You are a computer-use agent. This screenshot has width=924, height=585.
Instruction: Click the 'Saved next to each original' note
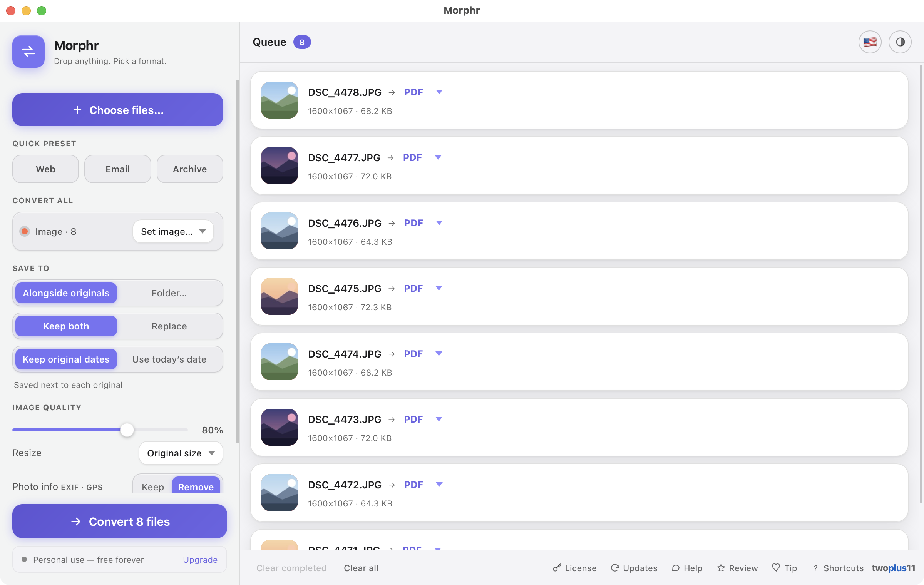tap(68, 385)
